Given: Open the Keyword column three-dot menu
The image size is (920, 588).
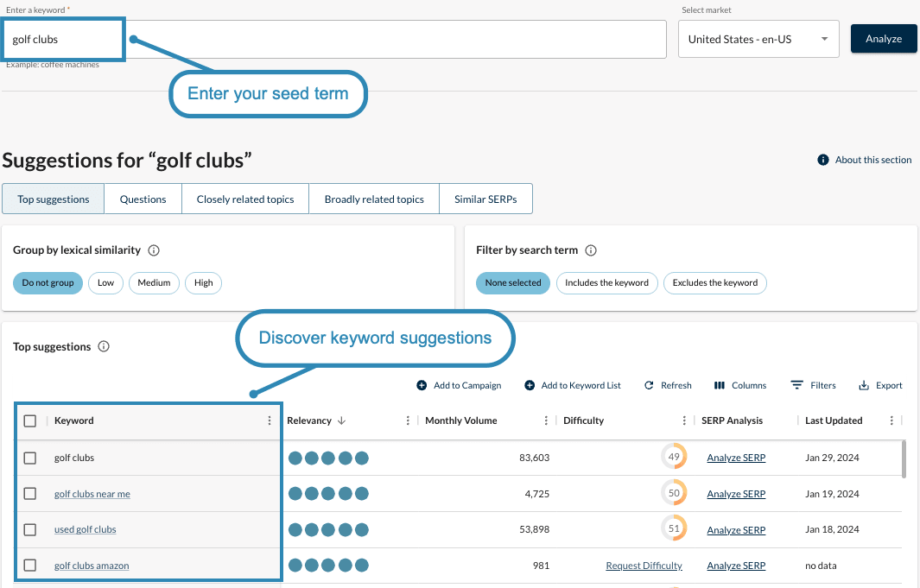Looking at the screenshot, I should [269, 420].
